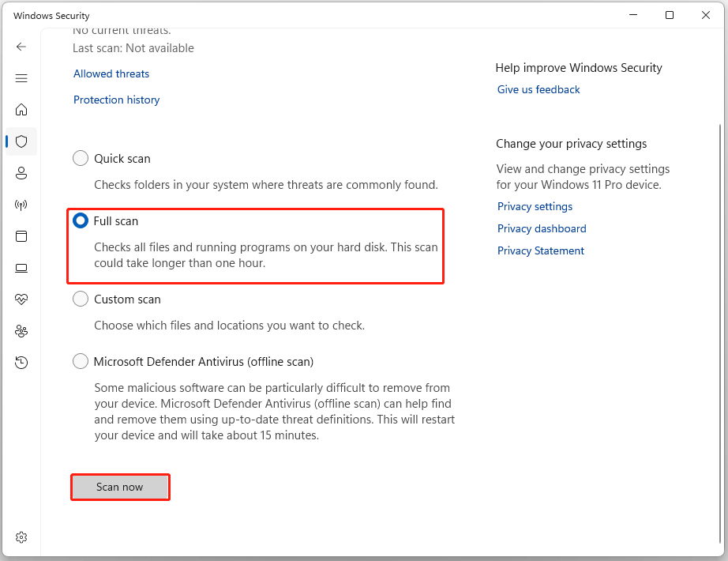Open the Privacy Statement link

(x=540, y=251)
